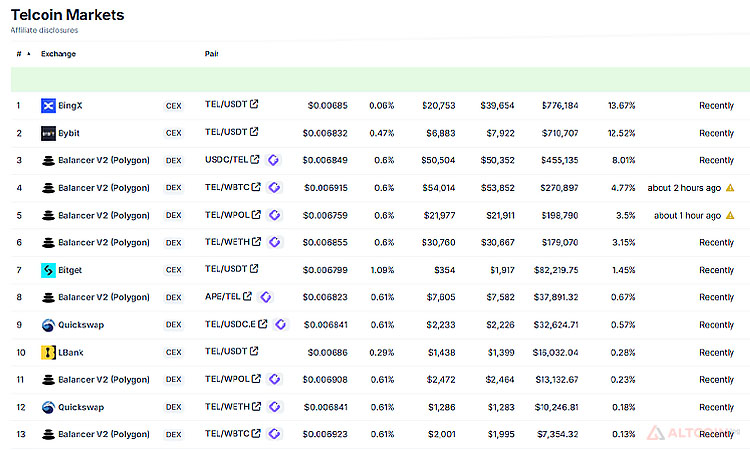Click the Quickswap logo in row 12

click(x=48, y=407)
